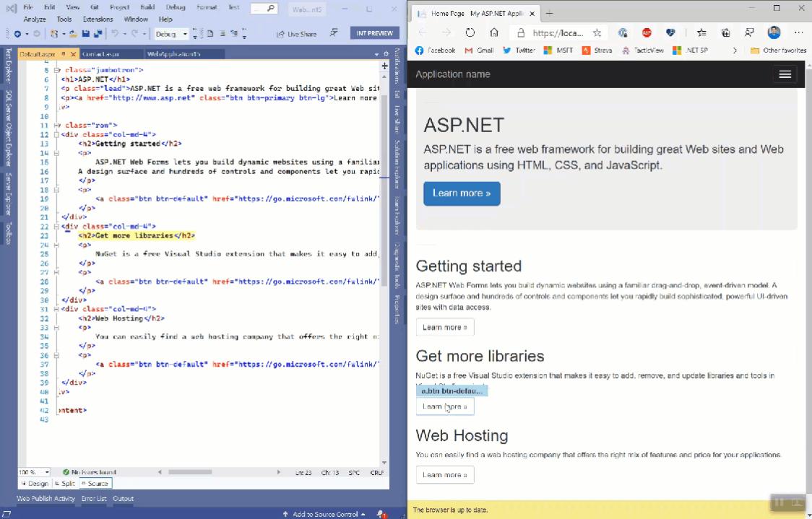Click the Redo arrow in Visual Studio toolbar

click(134, 34)
